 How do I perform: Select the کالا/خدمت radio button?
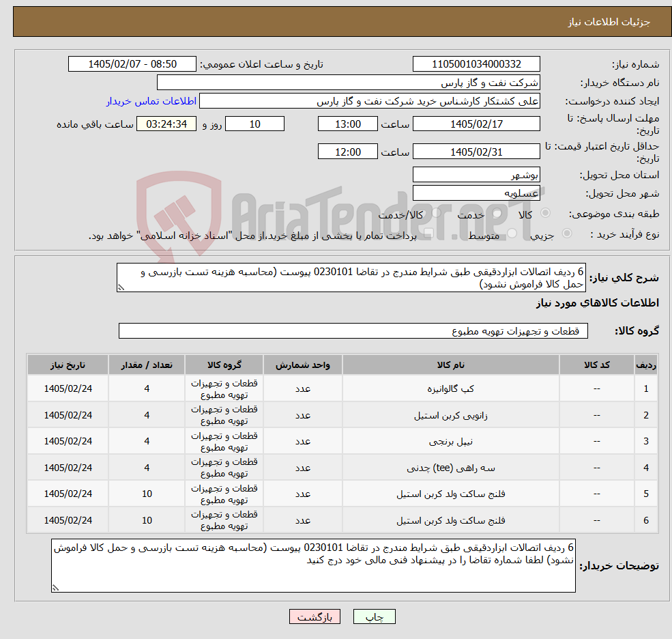437,213
